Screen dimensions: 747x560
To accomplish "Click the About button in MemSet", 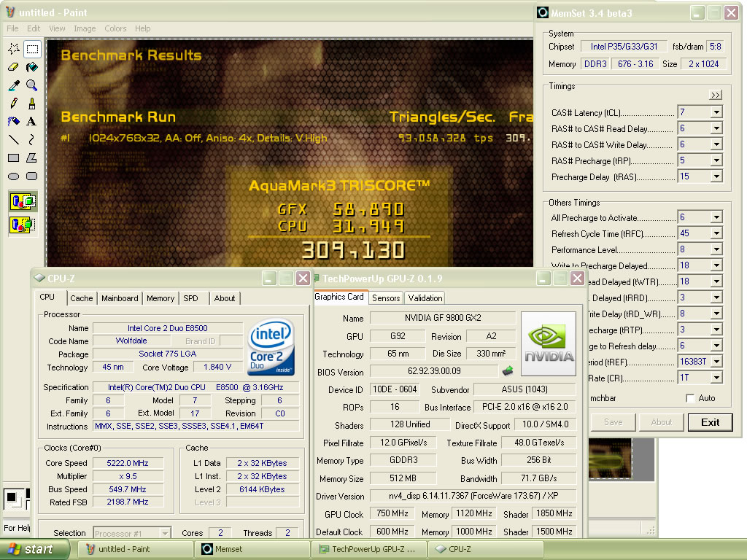I will 661,422.
